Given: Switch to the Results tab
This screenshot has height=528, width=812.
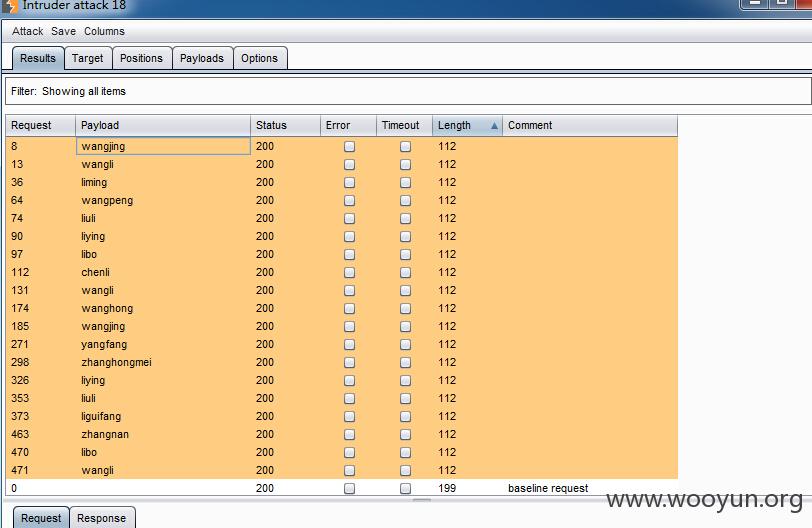Looking at the screenshot, I should tap(38, 58).
